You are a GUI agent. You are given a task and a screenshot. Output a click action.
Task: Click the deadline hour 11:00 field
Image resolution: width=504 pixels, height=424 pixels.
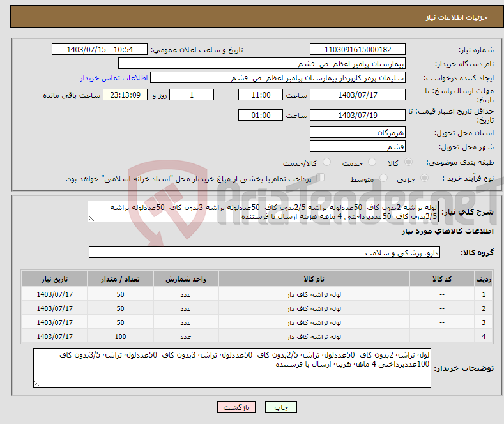tap(261, 95)
